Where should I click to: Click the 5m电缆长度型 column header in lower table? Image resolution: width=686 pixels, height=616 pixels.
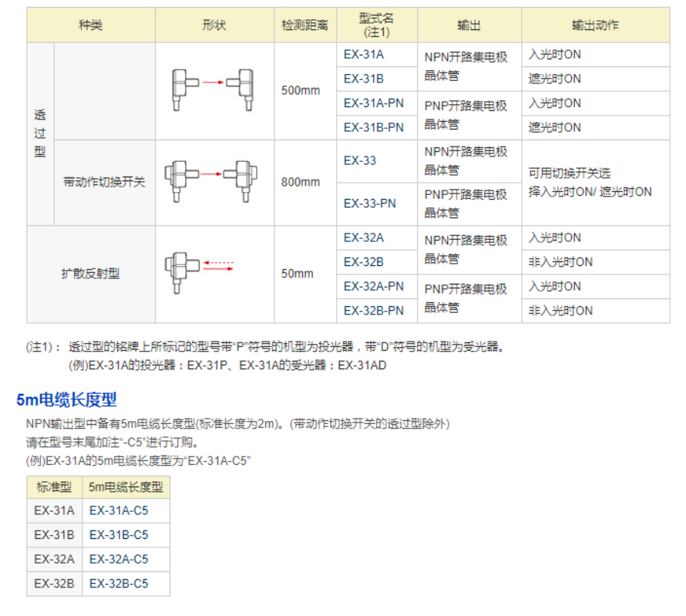(126, 486)
